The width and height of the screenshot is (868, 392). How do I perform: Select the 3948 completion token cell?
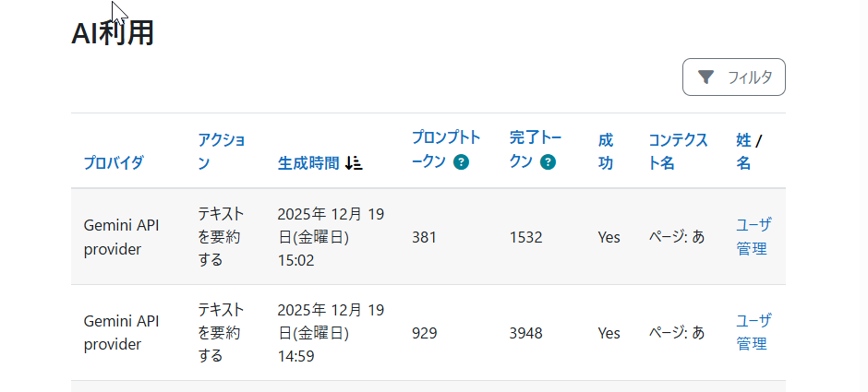525,333
